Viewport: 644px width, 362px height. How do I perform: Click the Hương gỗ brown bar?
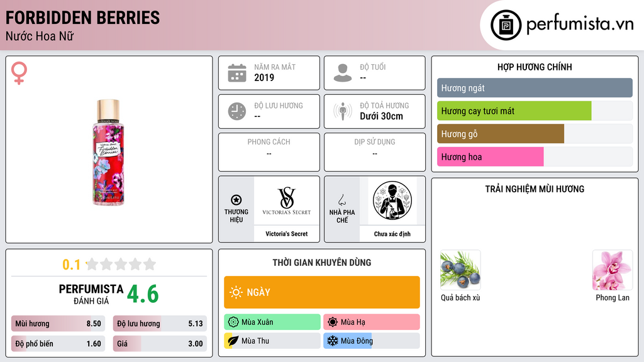501,134
